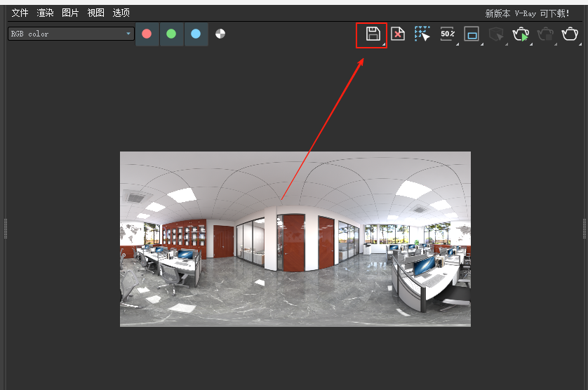Viewport: 588px width, 390px height.
Task: Click the grayed-out stop rendering teapot icon
Action: point(545,34)
